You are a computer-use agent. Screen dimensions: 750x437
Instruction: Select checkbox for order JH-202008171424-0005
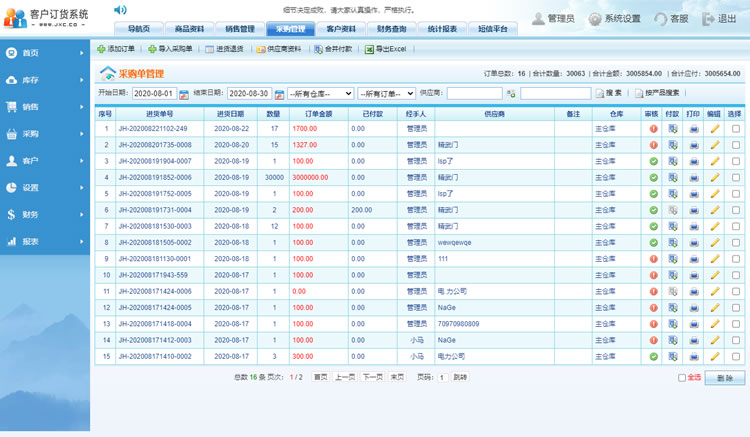736,307
